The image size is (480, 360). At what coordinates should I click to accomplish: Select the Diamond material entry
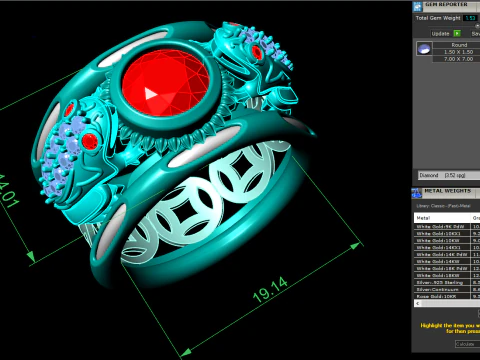449,175
